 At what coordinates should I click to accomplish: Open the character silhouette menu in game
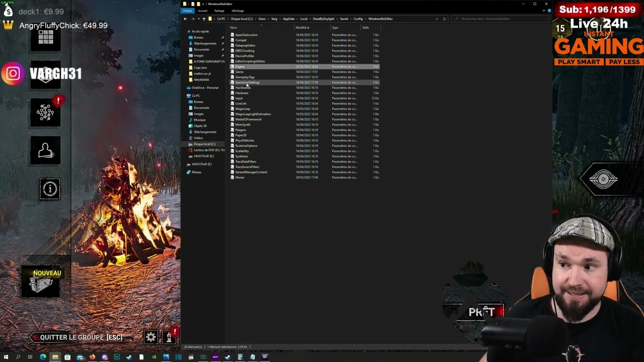coord(45,150)
